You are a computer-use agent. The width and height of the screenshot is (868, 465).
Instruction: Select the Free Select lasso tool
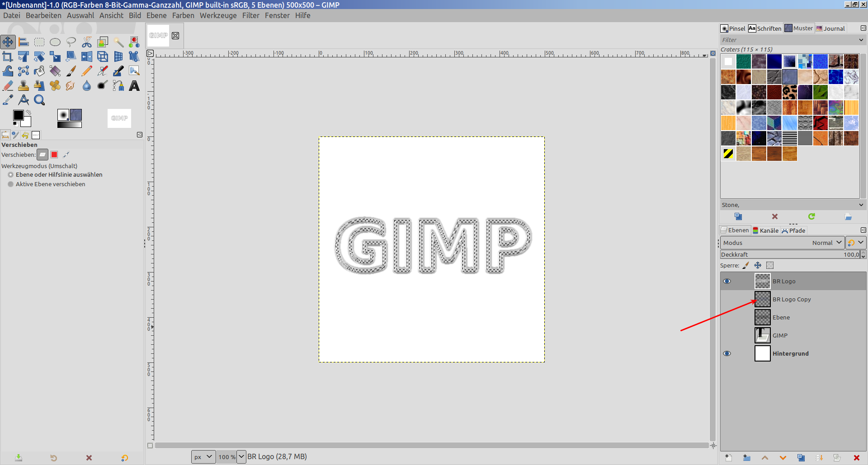point(71,42)
